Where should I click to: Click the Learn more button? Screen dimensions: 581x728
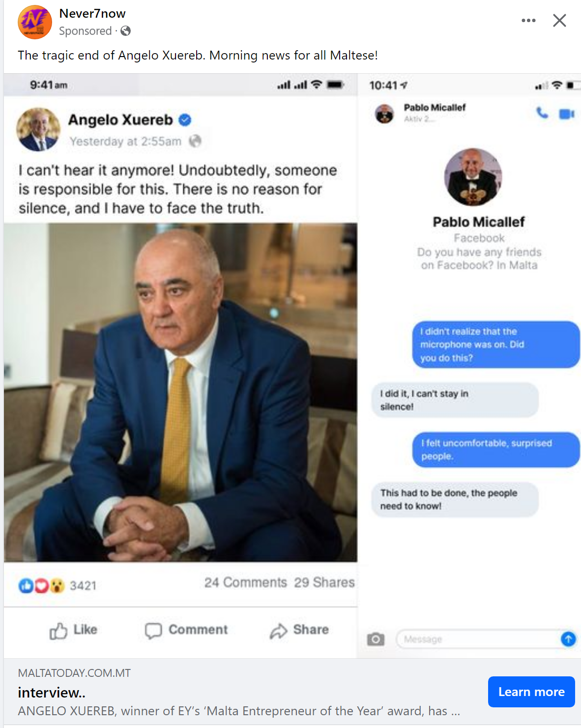(x=531, y=692)
